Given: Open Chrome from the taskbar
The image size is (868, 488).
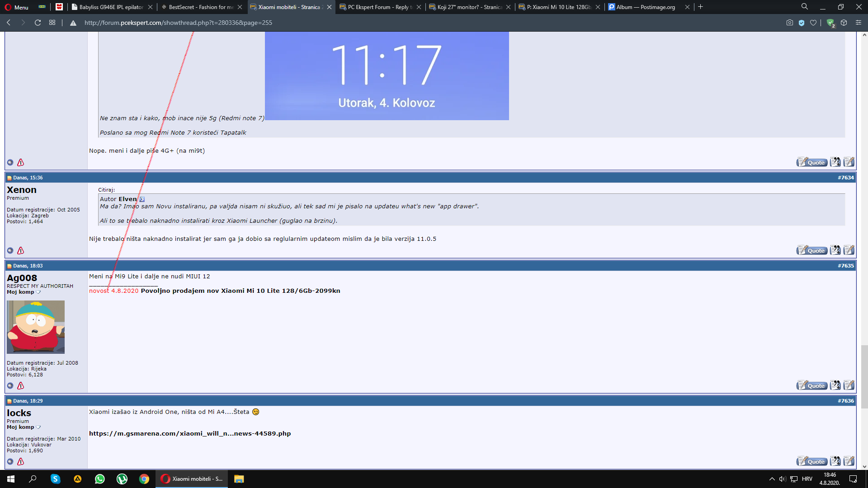Looking at the screenshot, I should 144,479.
